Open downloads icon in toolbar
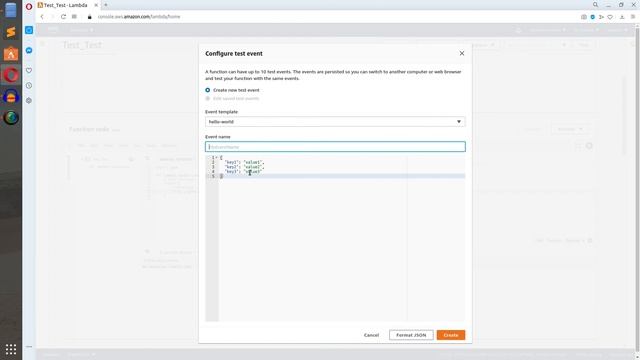640x360 pixels. (x=622, y=17)
